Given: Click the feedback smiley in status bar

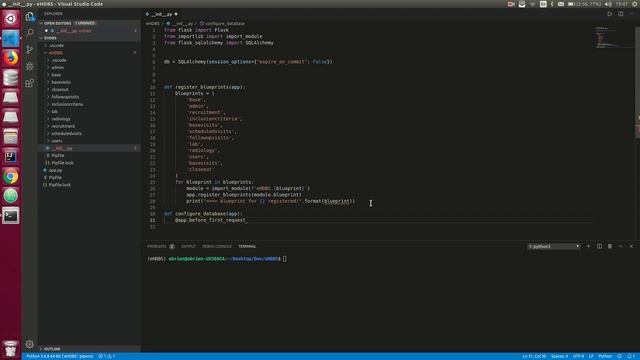Looking at the screenshot, I should tap(620, 356).
